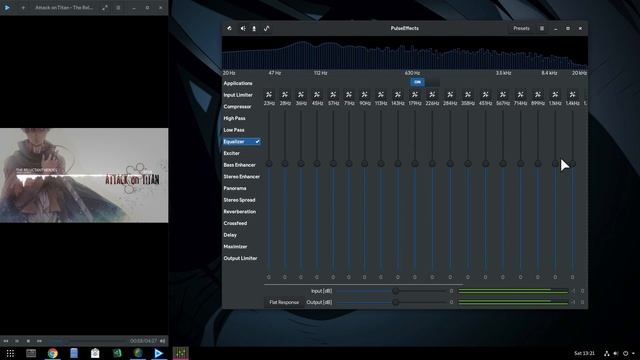
Task: Click the plus button in media player
Action: point(23,7)
